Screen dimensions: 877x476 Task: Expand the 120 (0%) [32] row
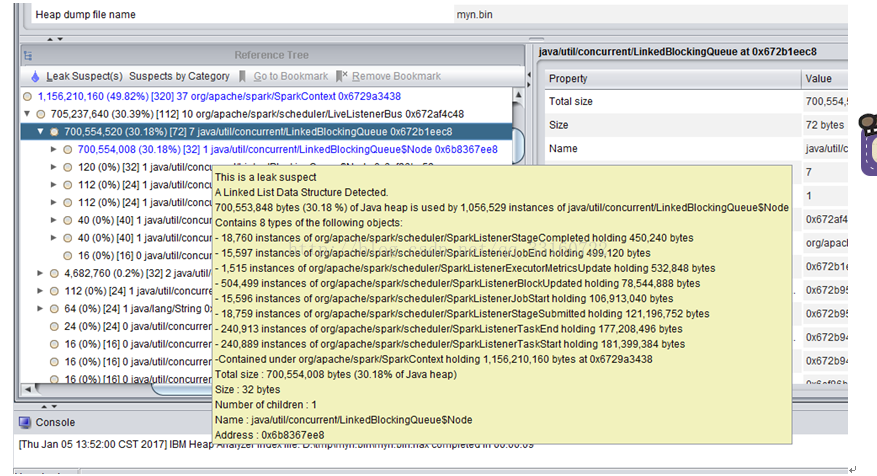pos(54,167)
